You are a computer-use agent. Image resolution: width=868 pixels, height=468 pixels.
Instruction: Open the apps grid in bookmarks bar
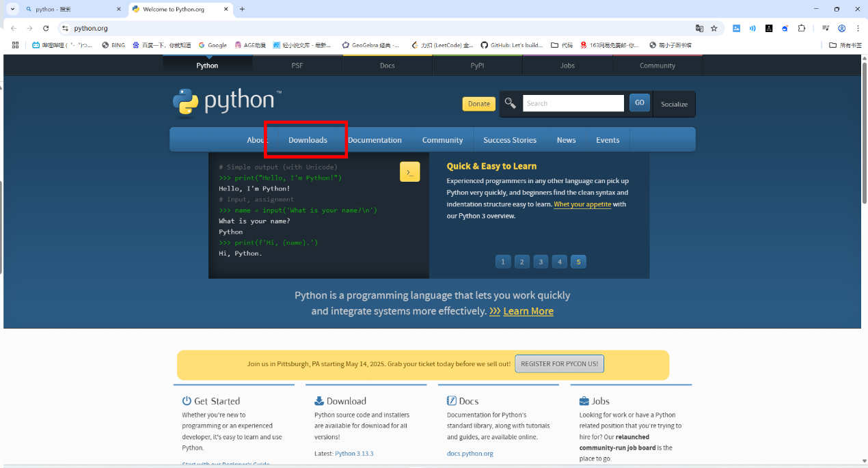[15, 45]
